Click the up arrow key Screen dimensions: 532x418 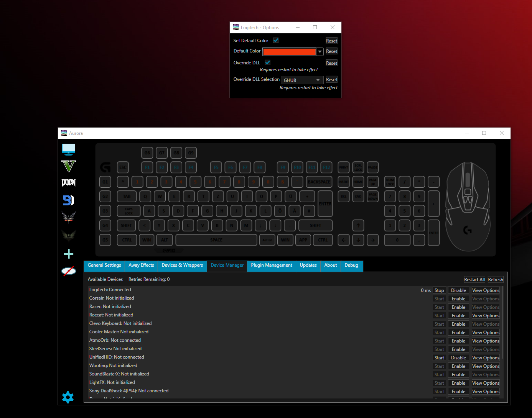click(358, 226)
